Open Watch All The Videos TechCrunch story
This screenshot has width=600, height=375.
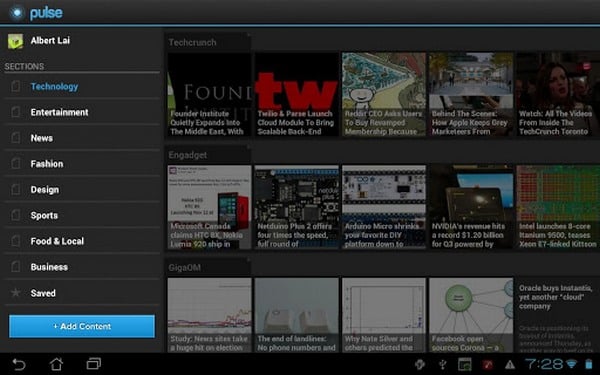[558, 95]
